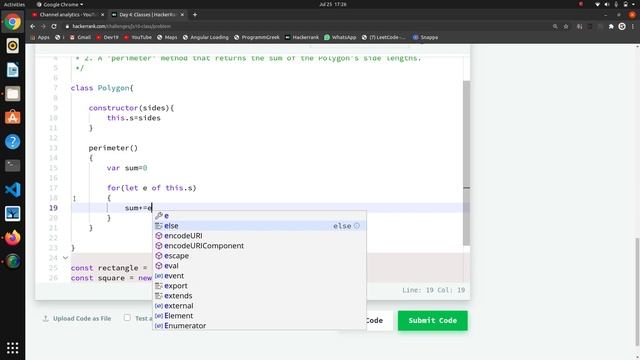This screenshot has height=360, width=640.
Task: Open the LeetCode bookmark
Action: [x=384, y=37]
